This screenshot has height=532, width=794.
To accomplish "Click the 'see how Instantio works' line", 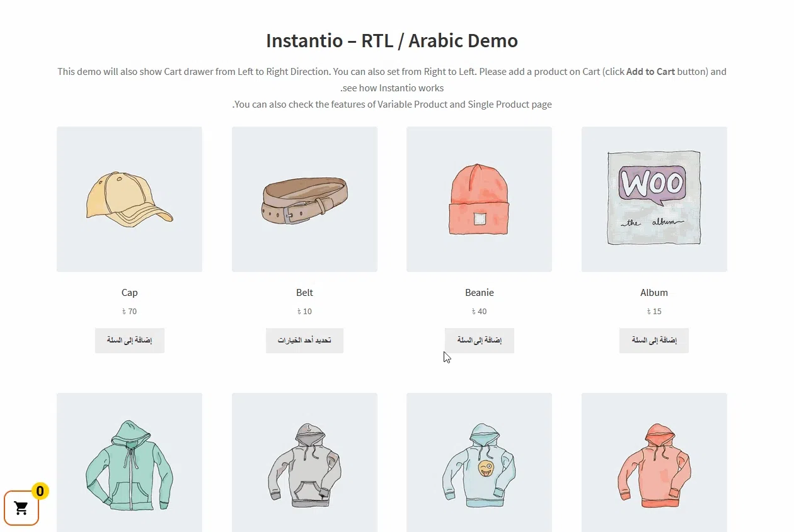I will pos(392,88).
